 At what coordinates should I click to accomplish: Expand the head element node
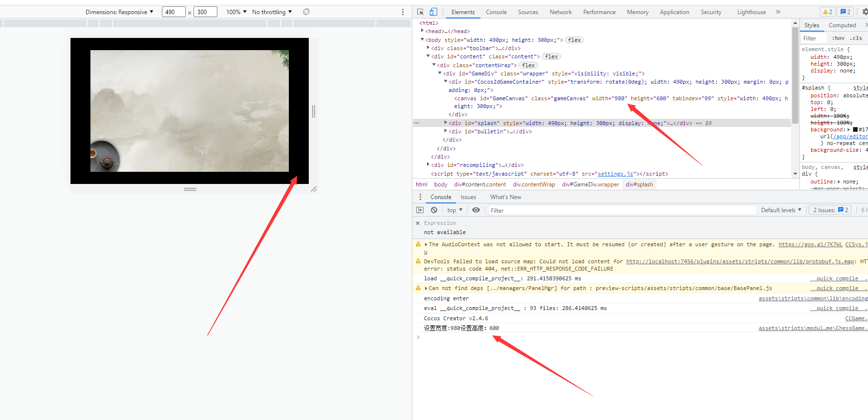422,31
